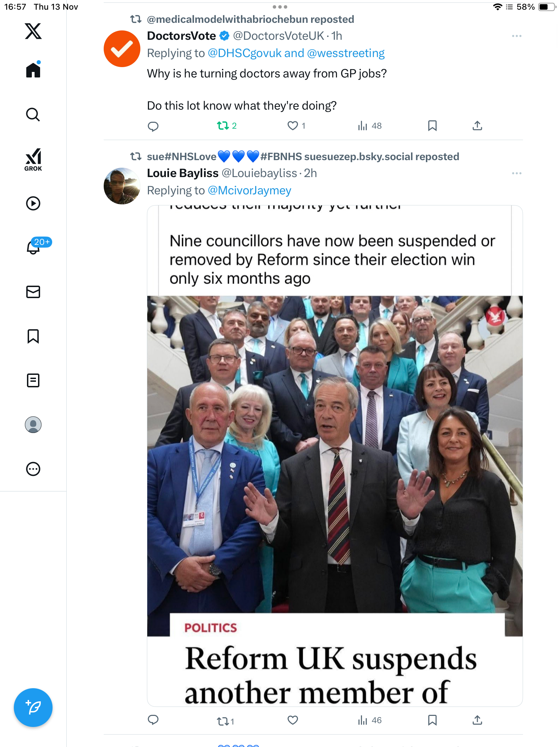Viewport: 560px width, 747px height.
Task: Go to Home feed tab
Action: click(x=33, y=70)
